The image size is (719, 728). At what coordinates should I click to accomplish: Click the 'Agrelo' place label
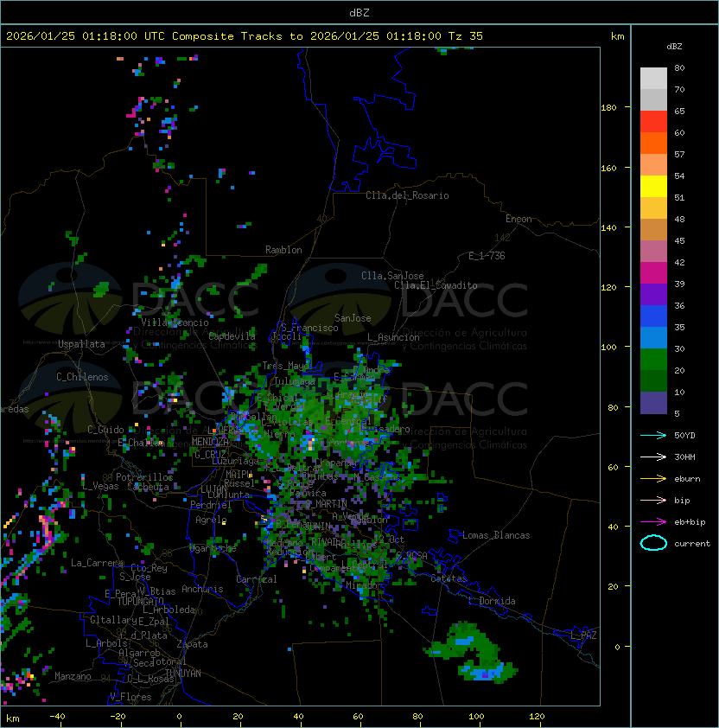point(211,520)
